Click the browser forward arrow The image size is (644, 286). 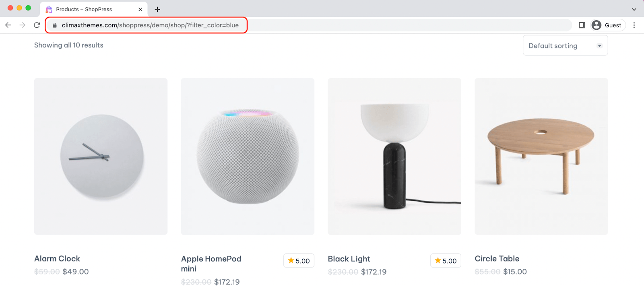(23, 25)
